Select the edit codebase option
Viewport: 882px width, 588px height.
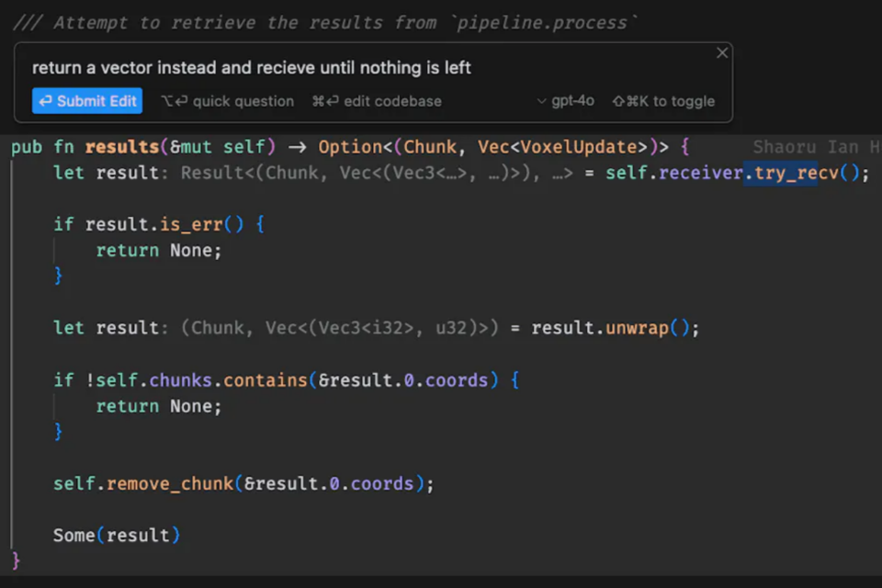377,101
